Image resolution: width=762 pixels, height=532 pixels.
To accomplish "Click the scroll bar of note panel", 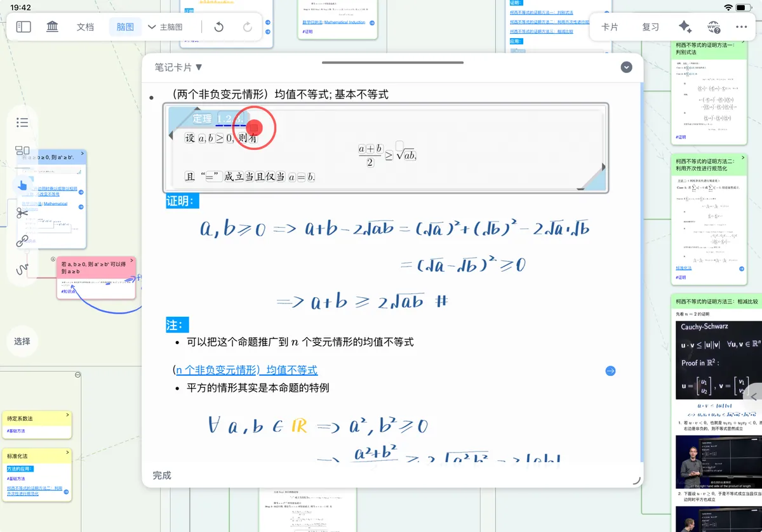I will tap(641, 273).
